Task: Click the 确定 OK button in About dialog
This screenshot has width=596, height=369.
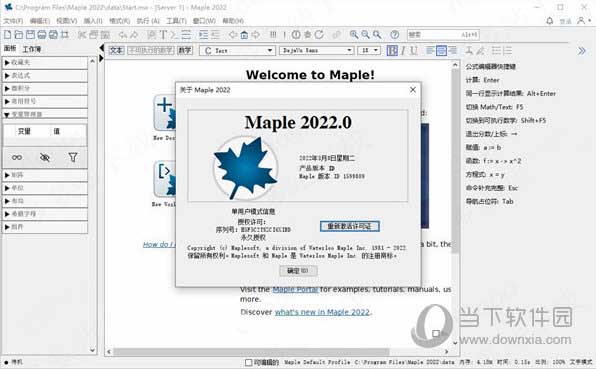Action: pyautogui.click(x=298, y=271)
